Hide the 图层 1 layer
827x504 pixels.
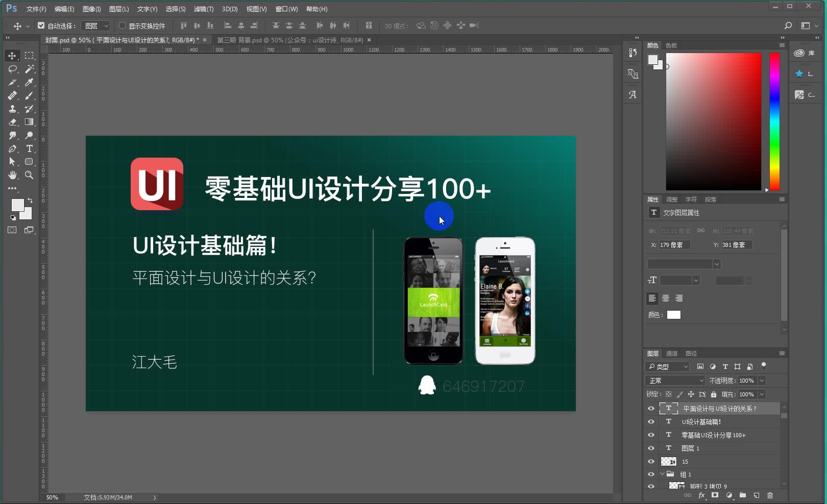651,448
